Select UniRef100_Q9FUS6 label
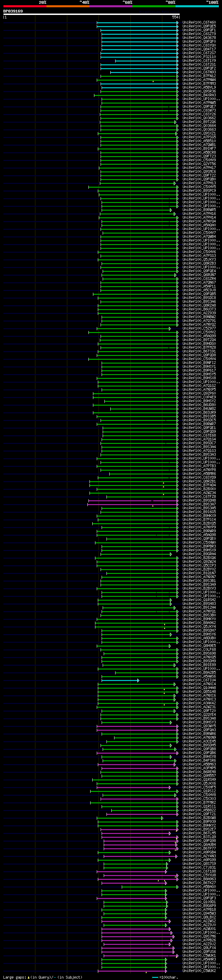Screen dimensions: 222x980 [x=199, y=951]
